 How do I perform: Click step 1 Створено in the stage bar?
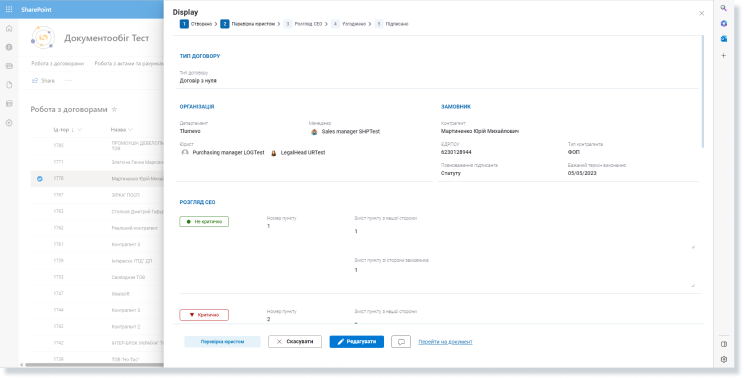coord(196,24)
